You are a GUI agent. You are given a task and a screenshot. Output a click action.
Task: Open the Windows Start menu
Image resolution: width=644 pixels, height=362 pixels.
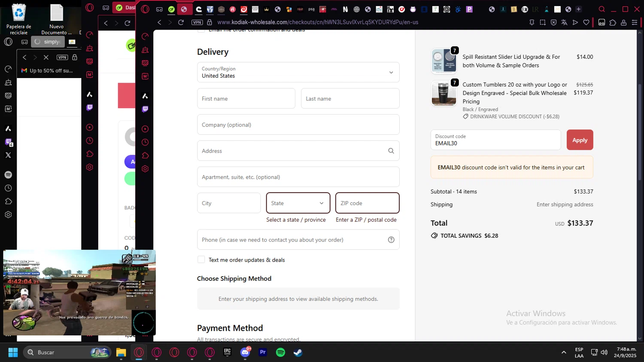13,353
